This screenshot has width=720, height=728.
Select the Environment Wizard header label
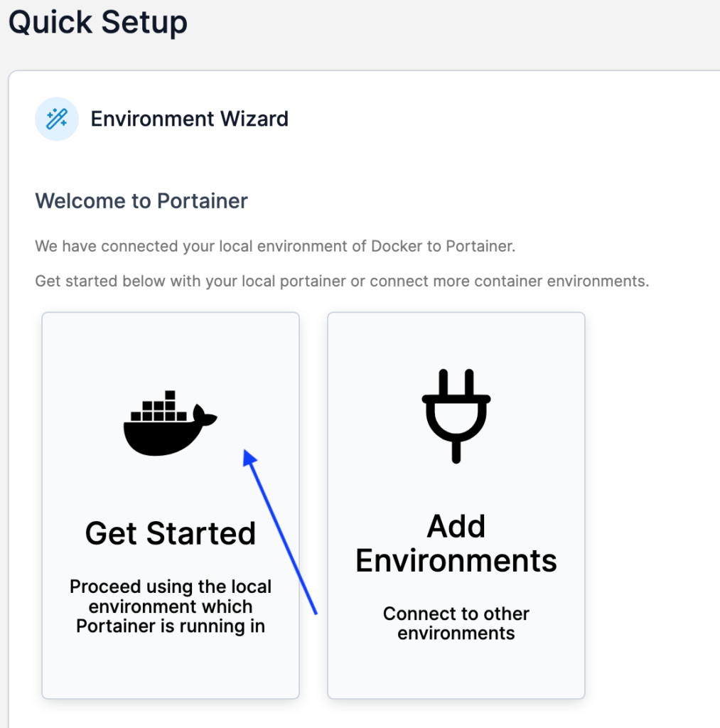click(189, 119)
